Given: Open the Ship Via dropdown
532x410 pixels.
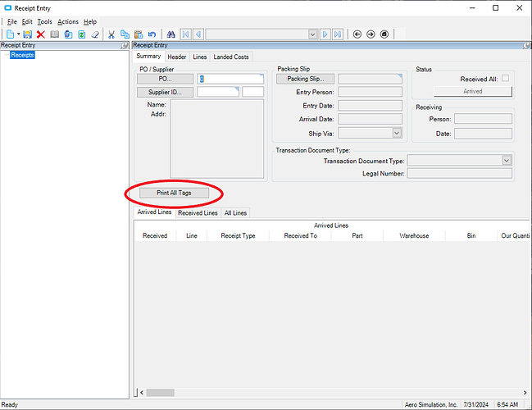Looking at the screenshot, I should coord(397,133).
